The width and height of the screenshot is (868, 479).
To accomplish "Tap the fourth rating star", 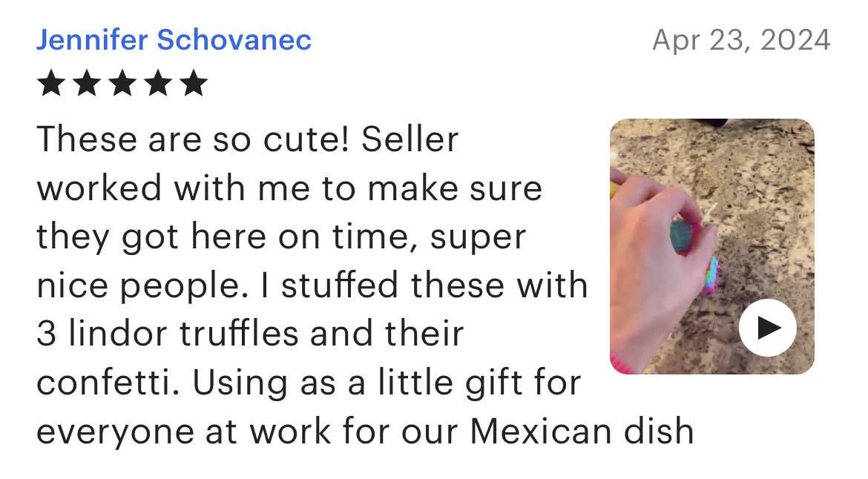I will coord(158,84).
